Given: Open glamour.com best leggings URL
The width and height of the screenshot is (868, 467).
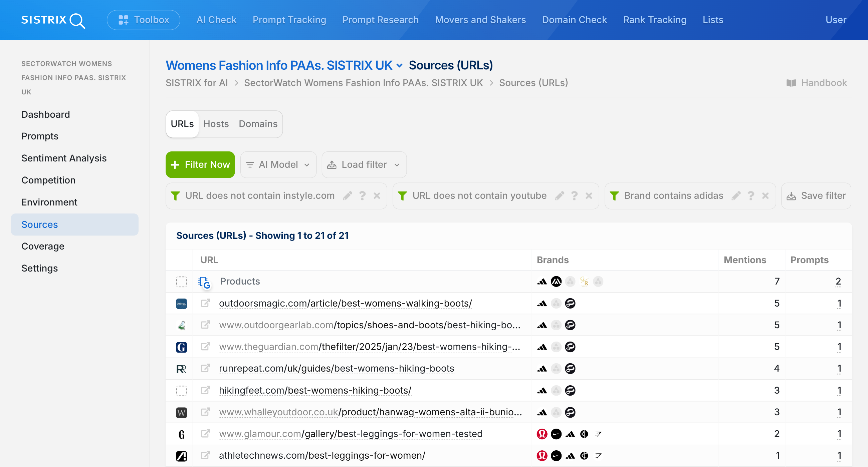Looking at the screenshot, I should point(351,434).
